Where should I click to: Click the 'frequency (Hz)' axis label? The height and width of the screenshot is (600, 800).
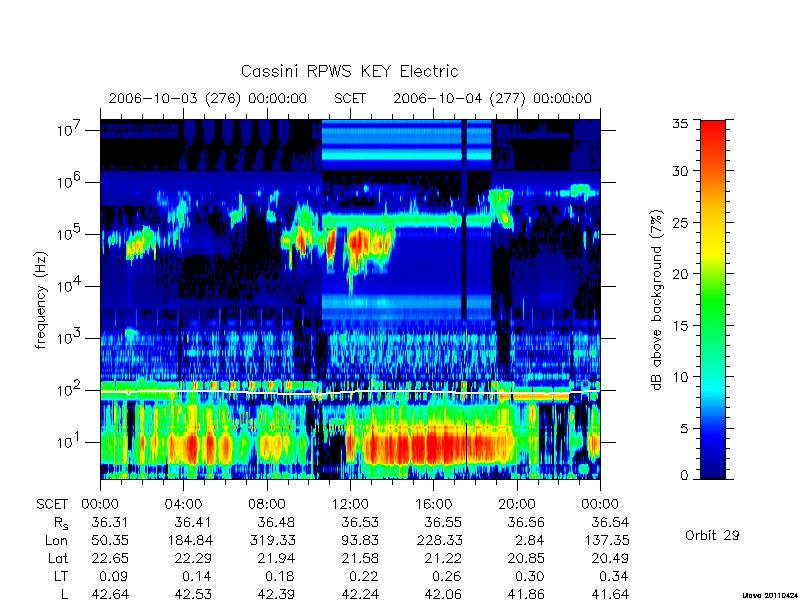pos(41,300)
